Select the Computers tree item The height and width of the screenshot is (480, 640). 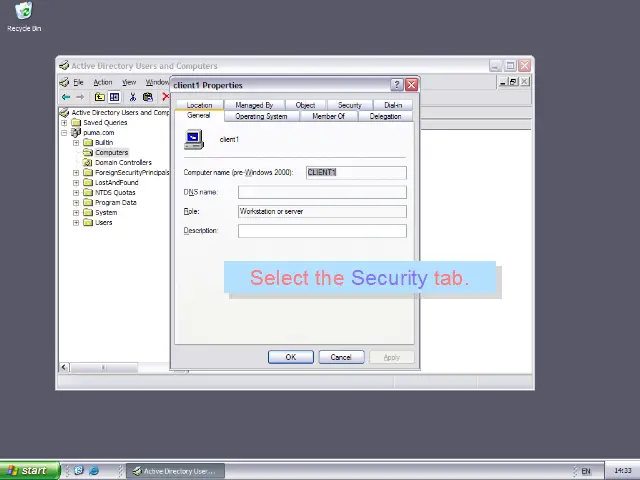pos(111,153)
